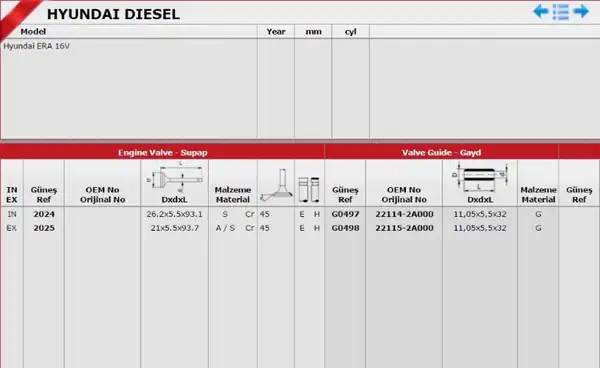Click the valve seat angle icon
This screenshot has height=368, width=600.
(x=276, y=185)
